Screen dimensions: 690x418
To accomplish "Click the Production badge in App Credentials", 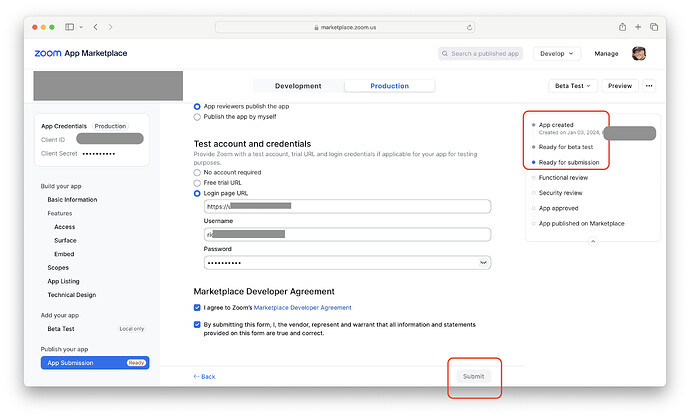I will tap(110, 126).
